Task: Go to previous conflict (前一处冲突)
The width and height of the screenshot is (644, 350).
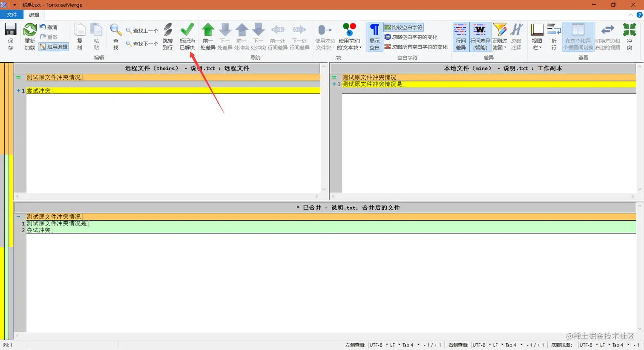Action: pos(241,37)
